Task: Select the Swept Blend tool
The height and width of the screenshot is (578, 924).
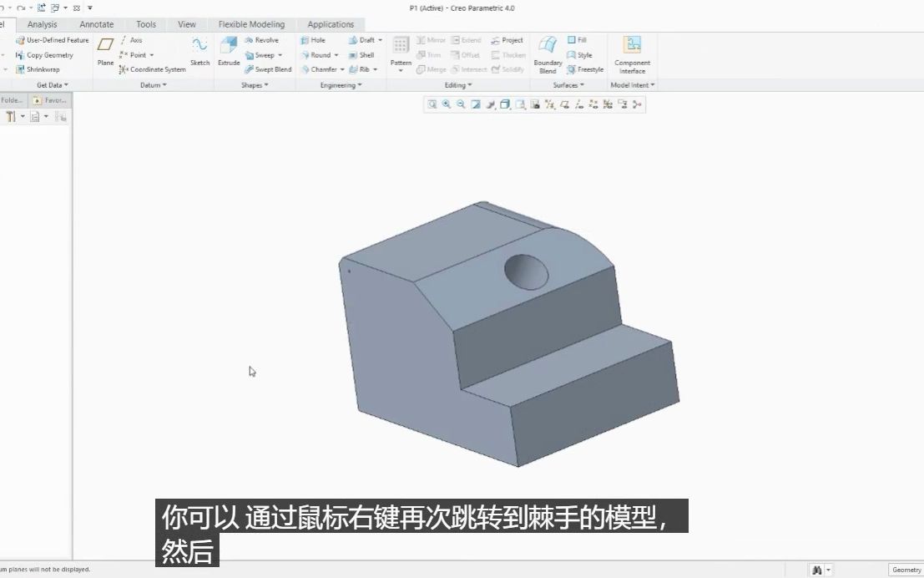Action: 267,69
